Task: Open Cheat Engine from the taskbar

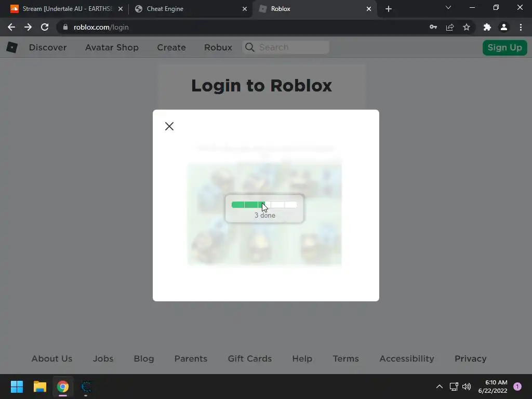Action: point(86,387)
